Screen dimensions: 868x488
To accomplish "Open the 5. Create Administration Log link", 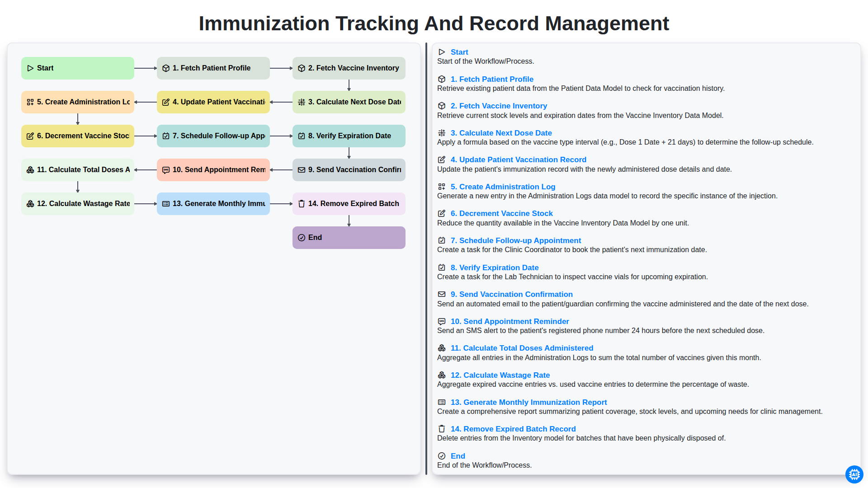I will [x=503, y=187].
